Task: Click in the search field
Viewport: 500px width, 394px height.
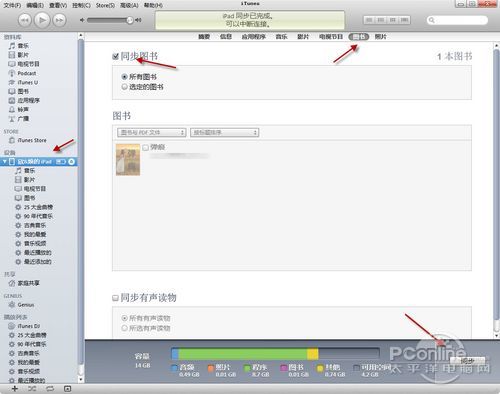Action: pos(457,20)
